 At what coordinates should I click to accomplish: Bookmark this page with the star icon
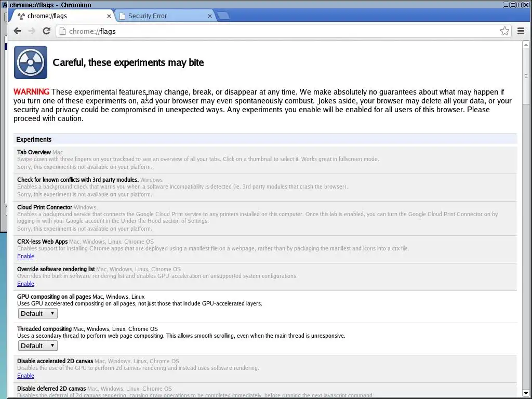pos(504,31)
